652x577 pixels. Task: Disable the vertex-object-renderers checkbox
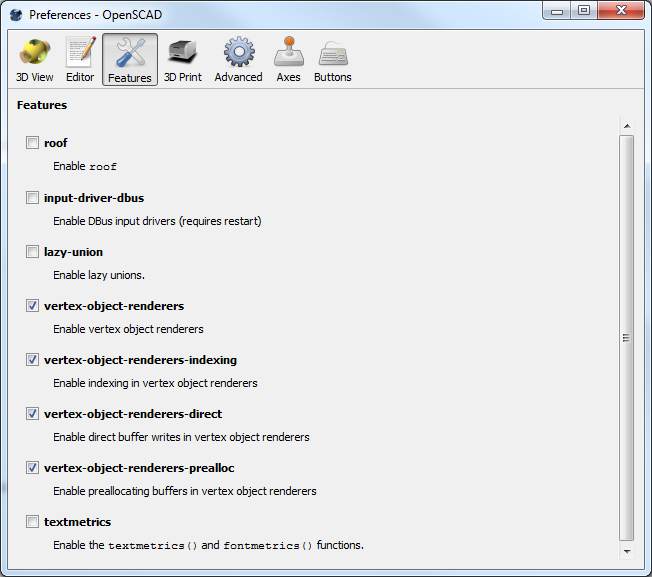[x=33, y=306]
